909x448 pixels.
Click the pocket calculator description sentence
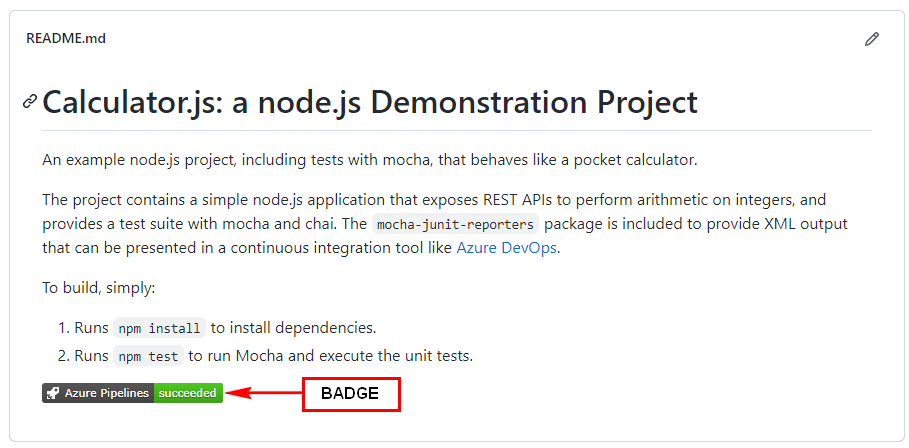(370, 160)
